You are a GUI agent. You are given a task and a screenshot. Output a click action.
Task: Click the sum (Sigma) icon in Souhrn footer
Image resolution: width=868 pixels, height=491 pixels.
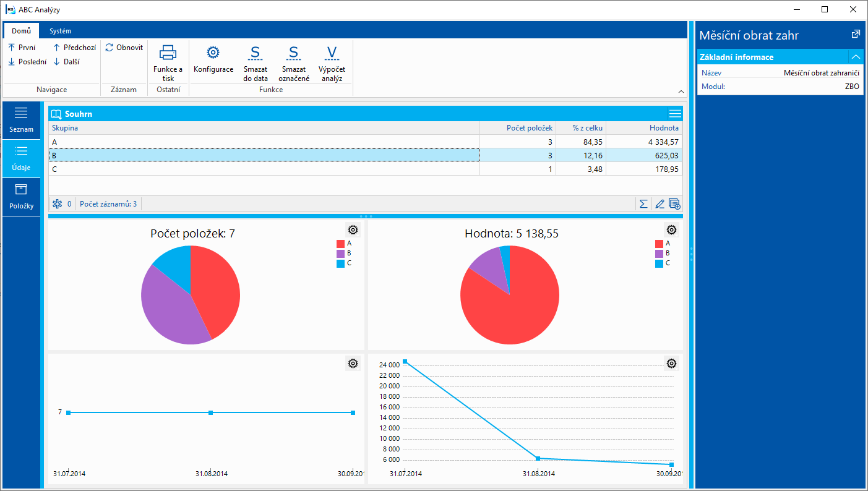[643, 203]
